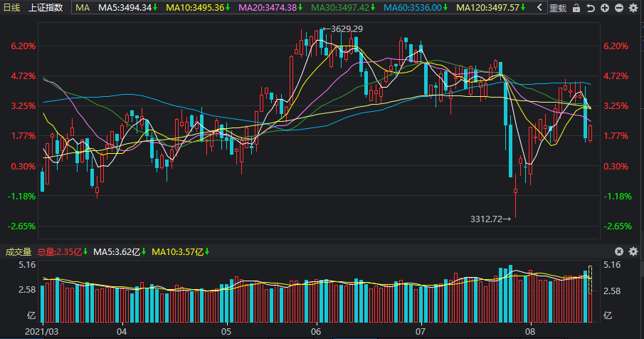Collapse indicator bar with the left chevron

(539, 7)
